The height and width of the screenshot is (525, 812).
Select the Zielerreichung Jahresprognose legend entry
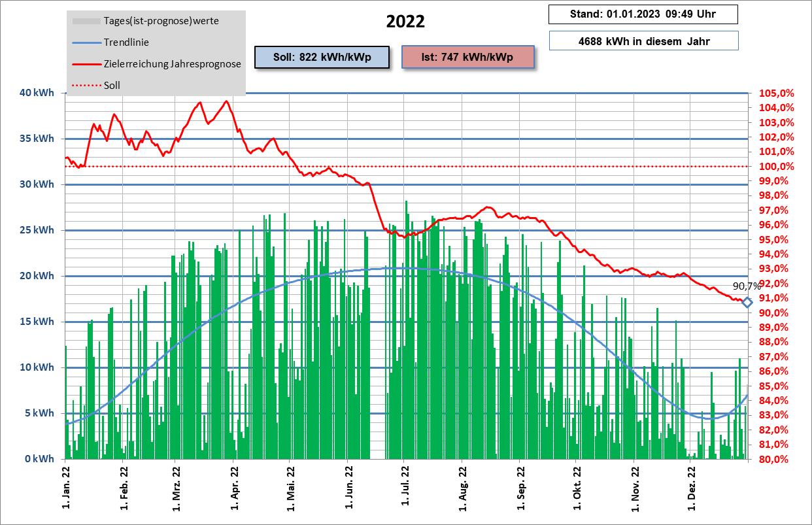172,64
